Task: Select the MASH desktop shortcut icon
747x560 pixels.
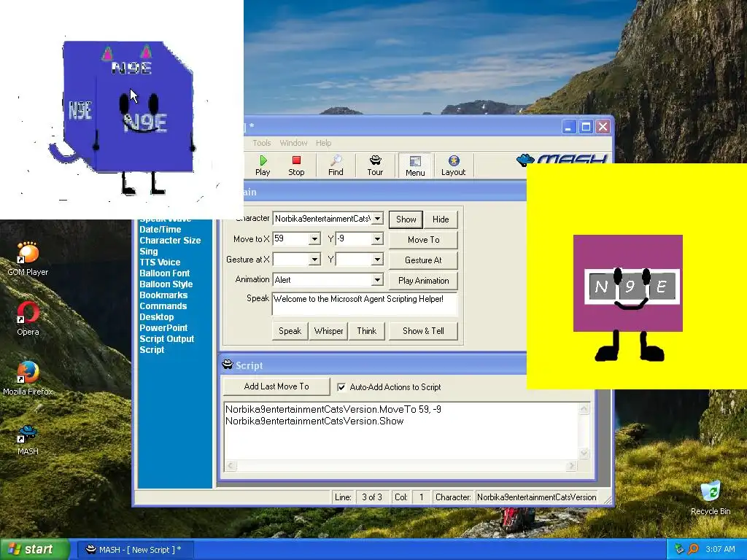Action: (x=28, y=439)
